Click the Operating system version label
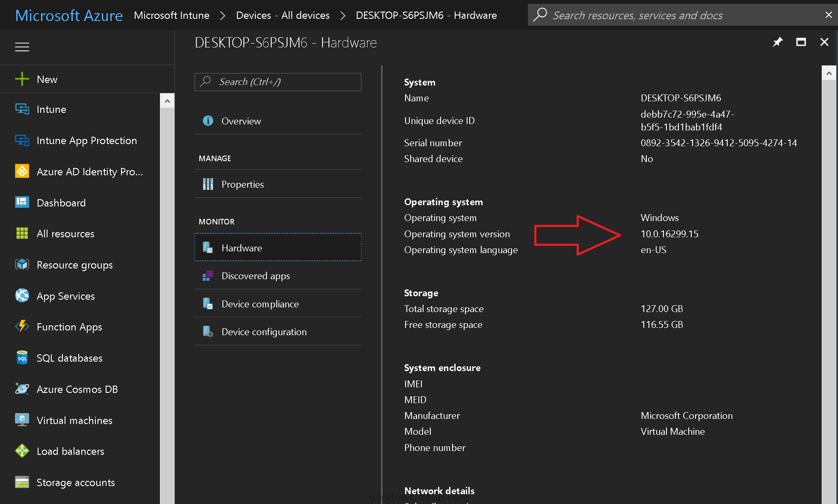Image resolution: width=838 pixels, height=504 pixels. (x=457, y=234)
